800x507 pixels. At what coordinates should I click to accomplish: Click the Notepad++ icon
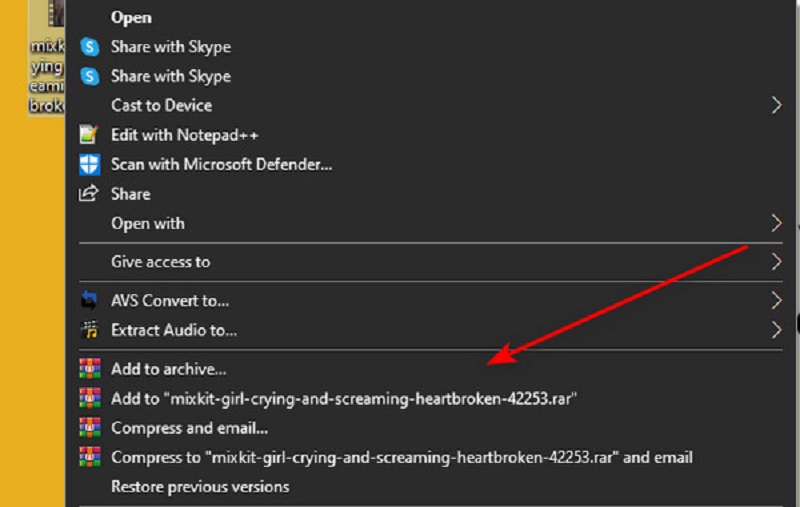(x=90, y=135)
